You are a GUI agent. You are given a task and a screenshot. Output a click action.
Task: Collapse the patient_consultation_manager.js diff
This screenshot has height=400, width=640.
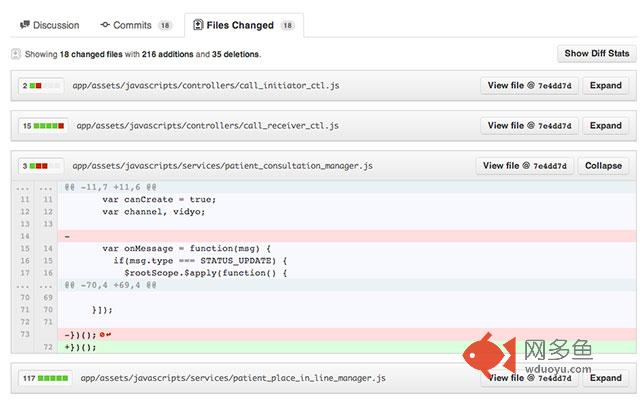pyautogui.click(x=603, y=166)
